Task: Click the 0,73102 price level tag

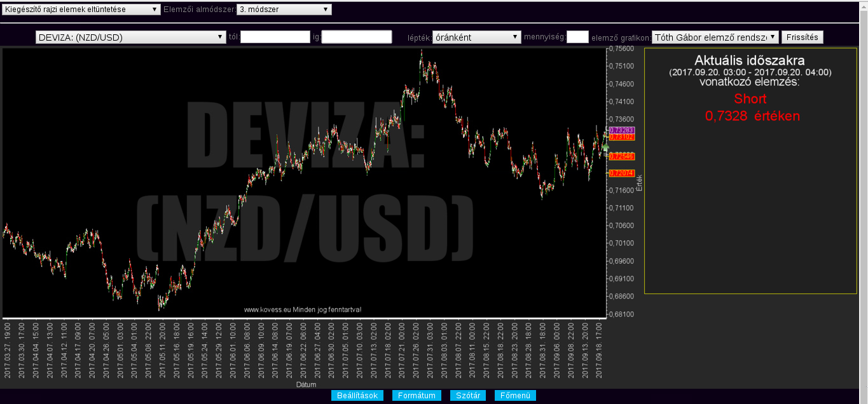Action: point(621,137)
